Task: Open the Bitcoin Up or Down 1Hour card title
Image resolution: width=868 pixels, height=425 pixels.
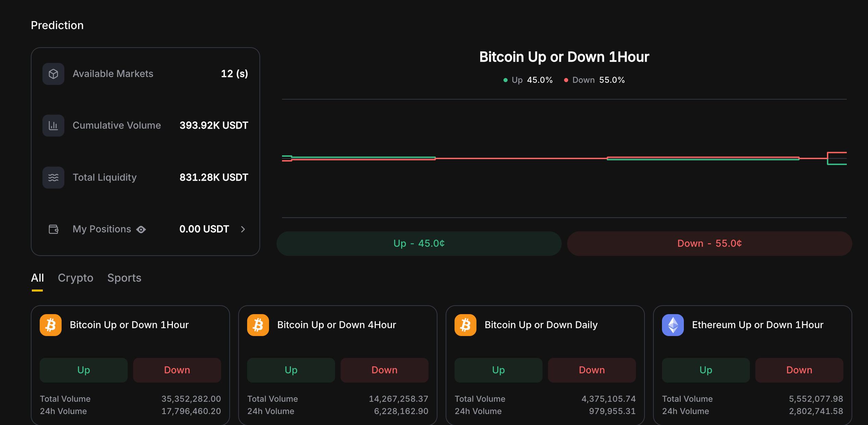Action: click(x=129, y=325)
